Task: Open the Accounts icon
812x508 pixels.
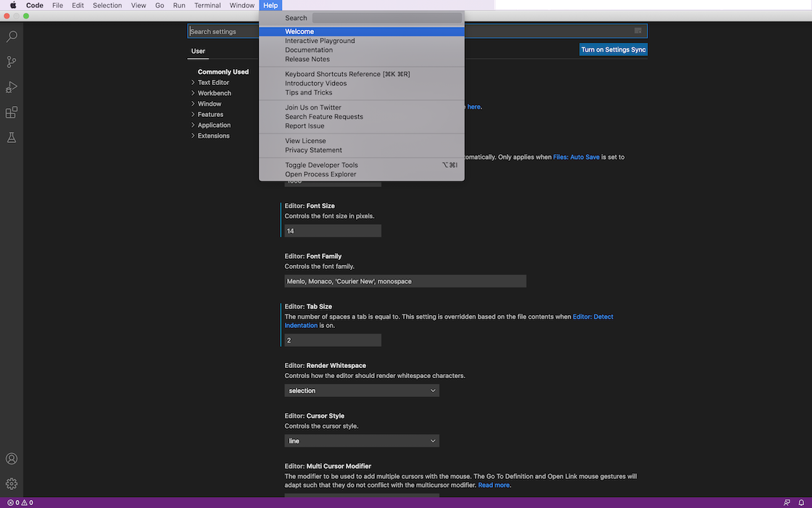Action: coord(12,459)
